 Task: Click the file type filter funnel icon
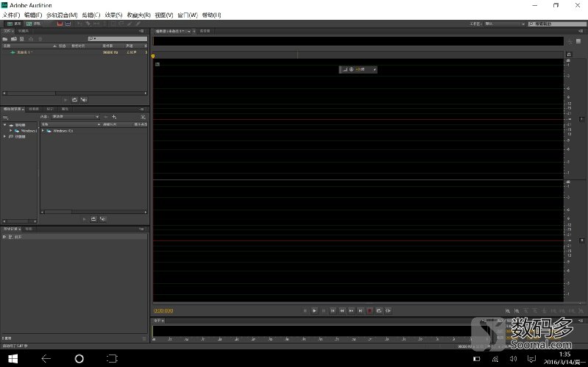(x=143, y=117)
